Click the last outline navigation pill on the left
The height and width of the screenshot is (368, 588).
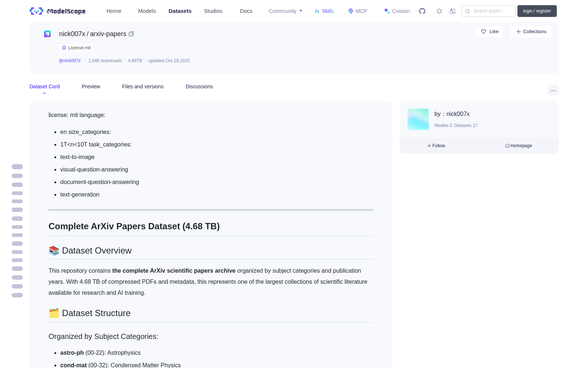click(x=17, y=295)
